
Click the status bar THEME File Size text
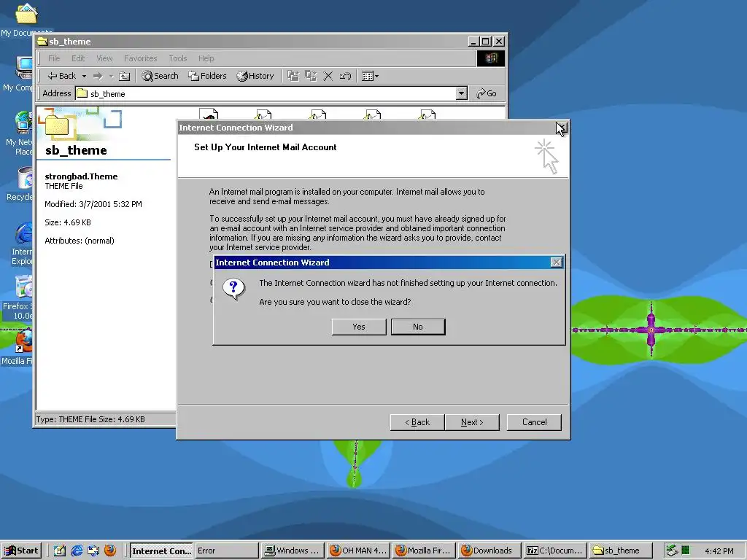click(x=90, y=419)
